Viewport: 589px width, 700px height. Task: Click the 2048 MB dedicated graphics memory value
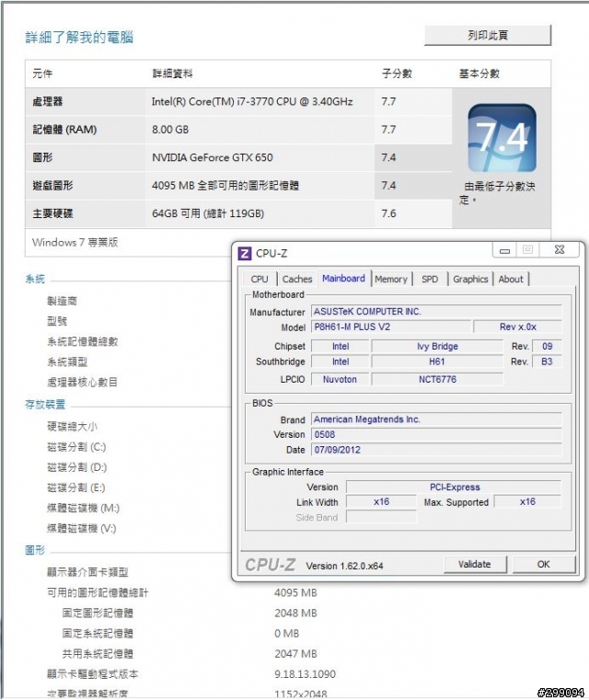295,613
